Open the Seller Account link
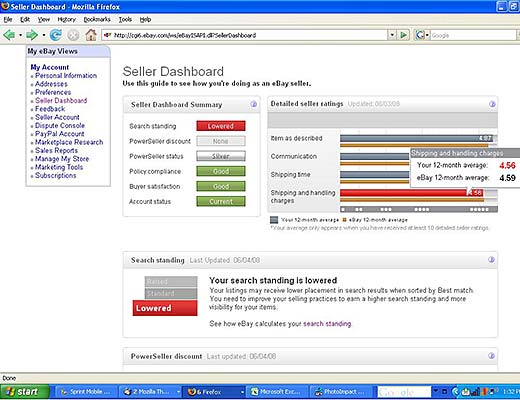This screenshot has height=400, width=520. (57, 117)
